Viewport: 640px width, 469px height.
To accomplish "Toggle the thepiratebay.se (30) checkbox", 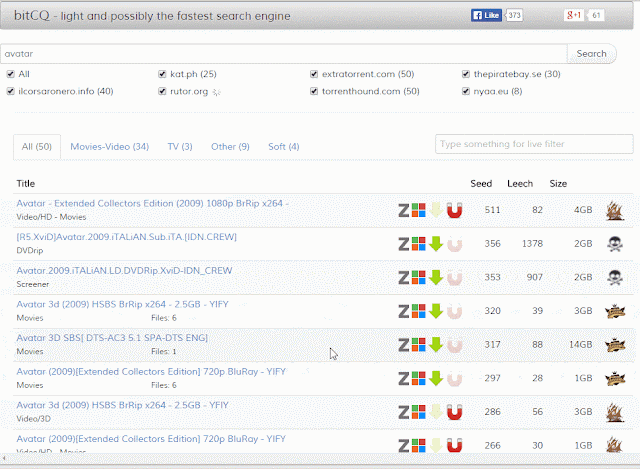I will tap(466, 74).
